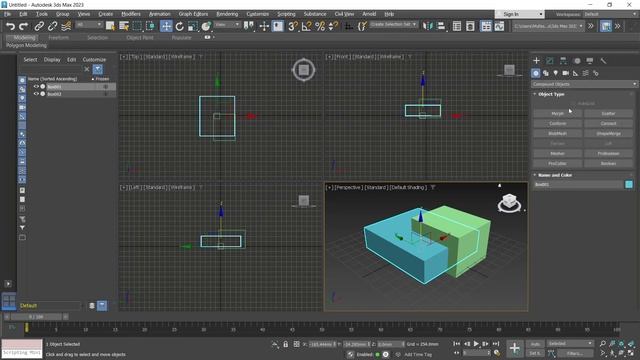The width and height of the screenshot is (640, 360).
Task: Click the BlobMesh button
Action: pyautogui.click(x=558, y=133)
